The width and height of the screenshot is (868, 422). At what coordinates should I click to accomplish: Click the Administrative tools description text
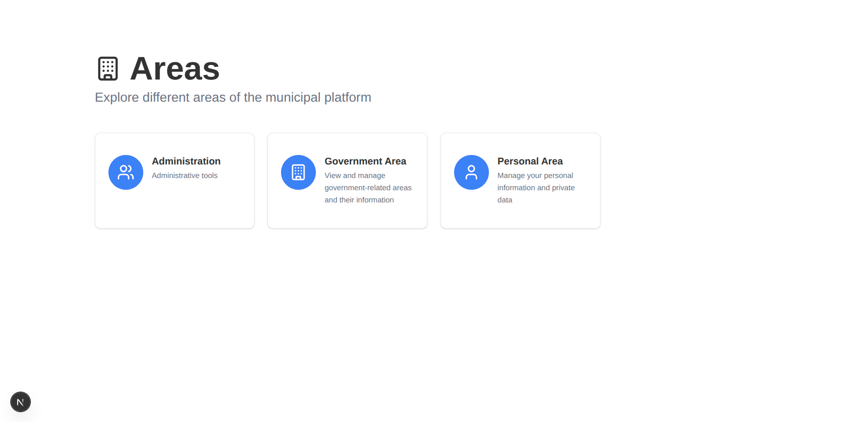tap(184, 175)
